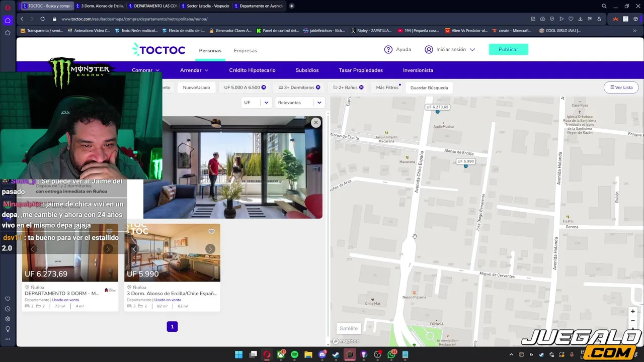Open File Explorer from the taskbar
This screenshot has height=362, width=644.
pos(308,354)
